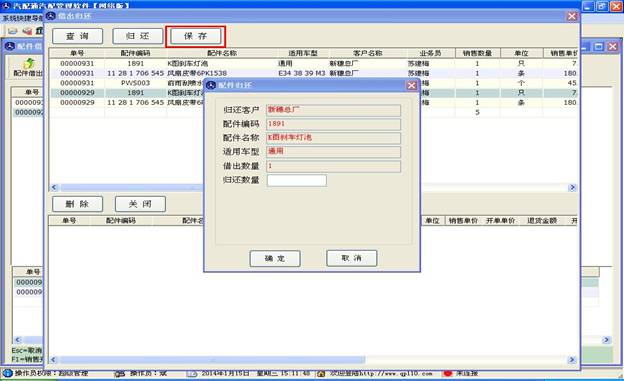The image size is (624, 381).
Task: Click the 配件名称 field in the dialog
Action: click(x=333, y=138)
